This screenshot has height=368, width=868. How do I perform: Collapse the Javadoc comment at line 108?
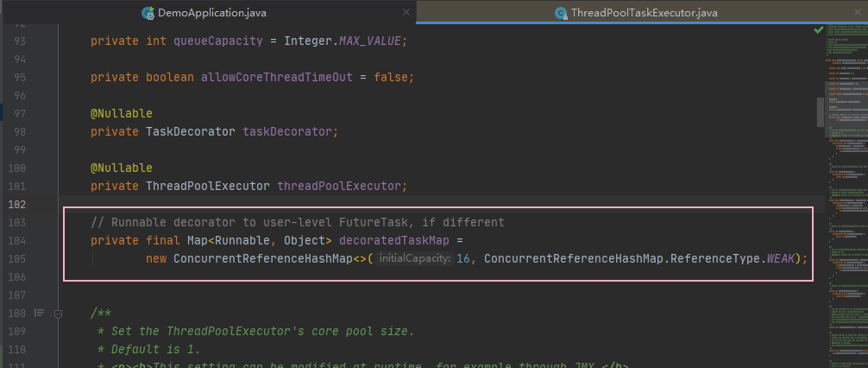tap(58, 314)
